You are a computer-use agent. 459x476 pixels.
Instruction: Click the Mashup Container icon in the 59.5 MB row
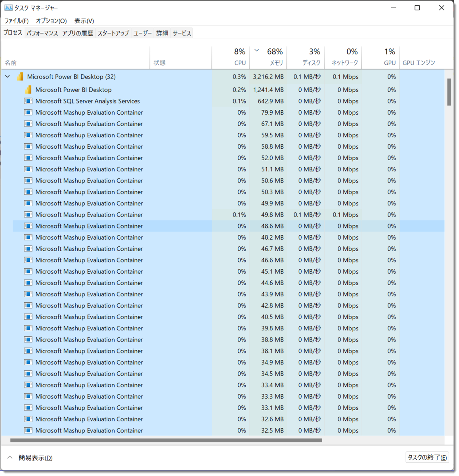28,135
